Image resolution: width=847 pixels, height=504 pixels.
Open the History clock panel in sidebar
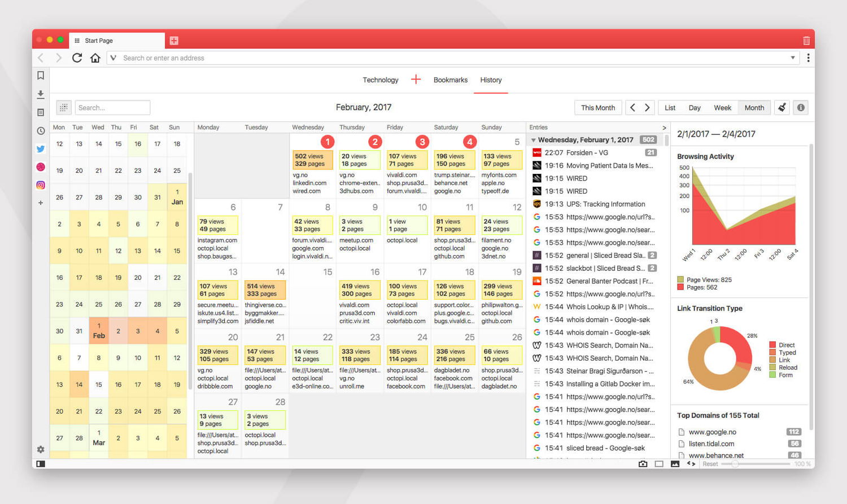40,130
